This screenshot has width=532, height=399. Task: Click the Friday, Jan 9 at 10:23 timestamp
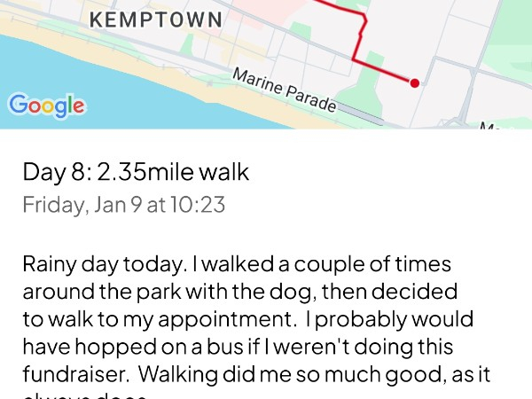pyautogui.click(x=123, y=206)
